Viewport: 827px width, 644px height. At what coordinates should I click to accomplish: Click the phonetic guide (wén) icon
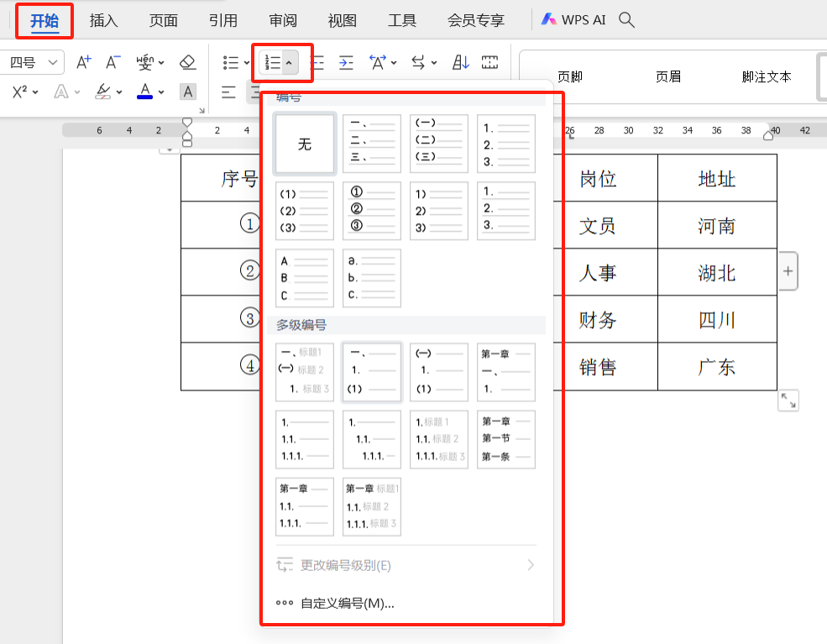(x=144, y=62)
